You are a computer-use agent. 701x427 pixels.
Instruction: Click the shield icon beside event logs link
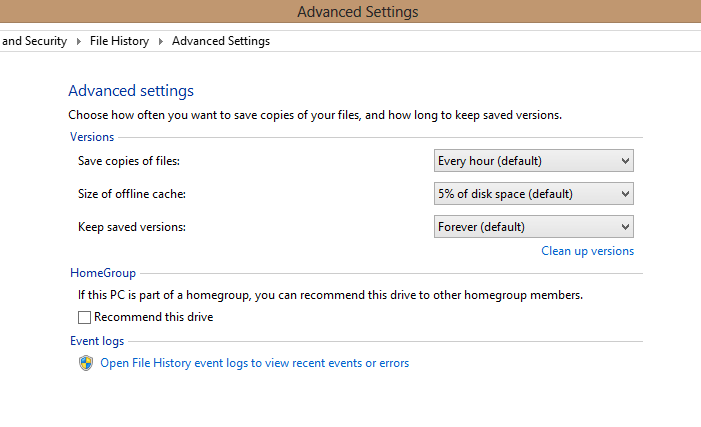coord(86,363)
